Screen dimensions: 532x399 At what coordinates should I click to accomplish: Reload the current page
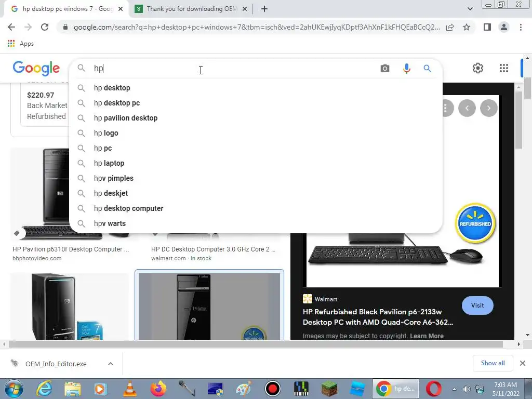[x=45, y=27]
